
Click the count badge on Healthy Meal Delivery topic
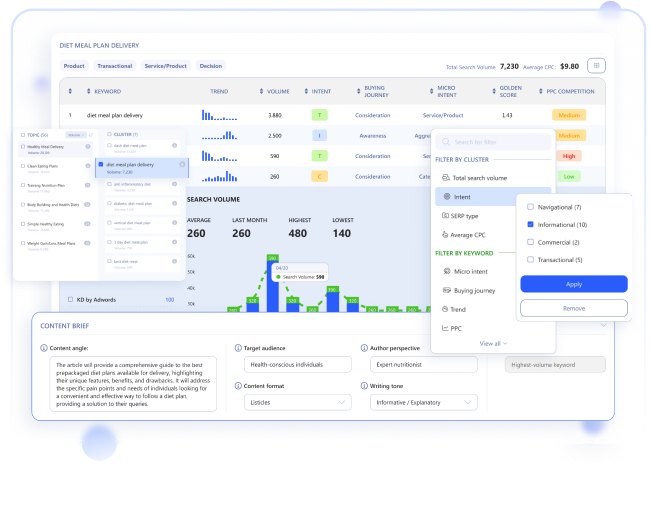click(88, 146)
